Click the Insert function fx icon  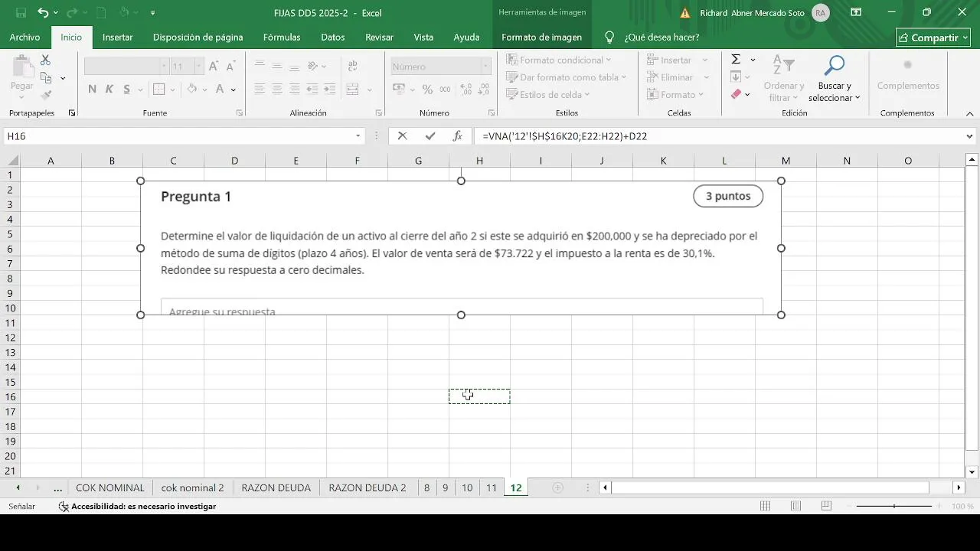[458, 136]
